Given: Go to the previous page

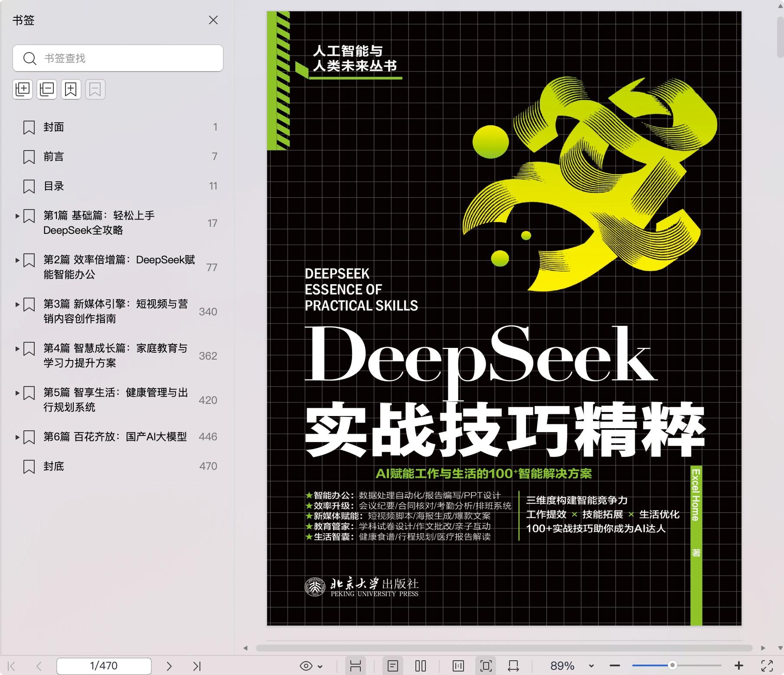Looking at the screenshot, I should click(39, 666).
